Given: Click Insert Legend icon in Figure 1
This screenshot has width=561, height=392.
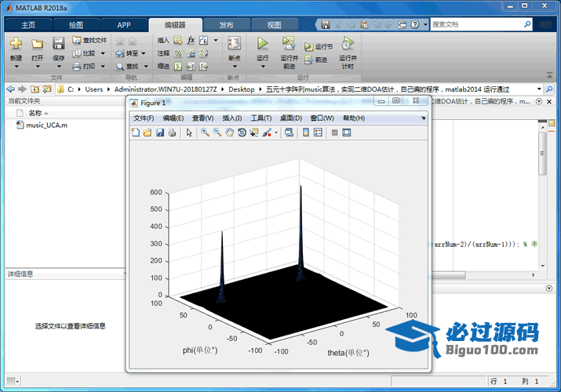Looking at the screenshot, I should click(318, 132).
